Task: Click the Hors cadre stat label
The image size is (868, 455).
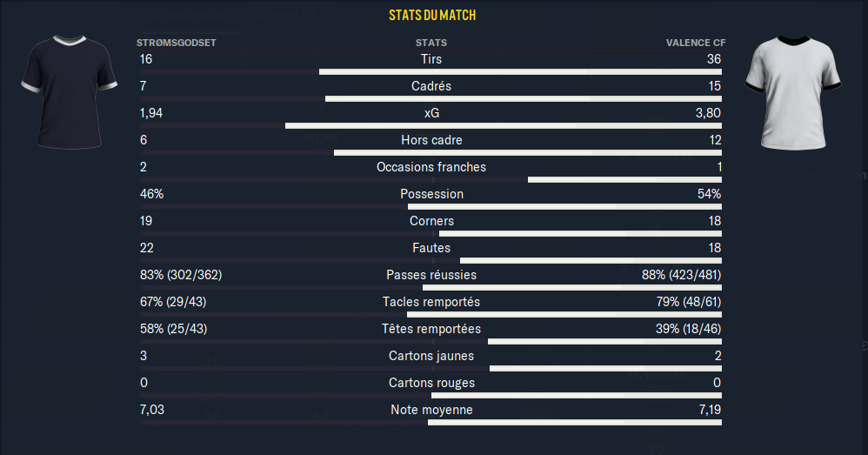Action: click(431, 140)
